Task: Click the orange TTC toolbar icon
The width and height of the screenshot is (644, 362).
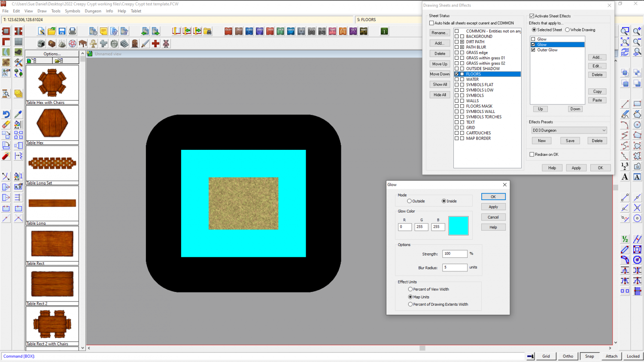Action: pyautogui.click(x=343, y=31)
